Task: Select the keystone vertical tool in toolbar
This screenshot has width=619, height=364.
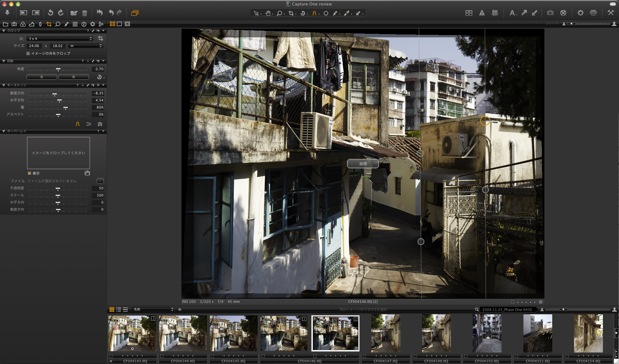Action: coord(314,13)
